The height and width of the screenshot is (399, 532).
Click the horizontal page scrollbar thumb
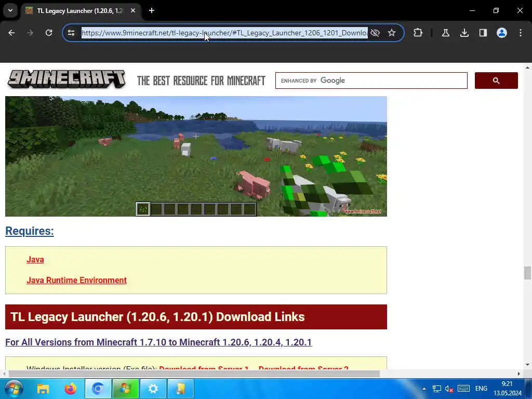pos(194,374)
